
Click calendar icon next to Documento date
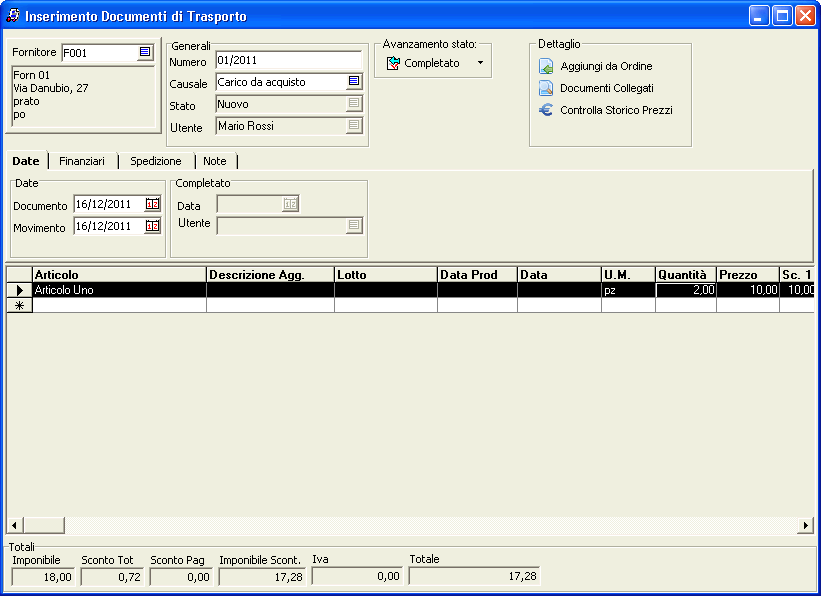click(152, 204)
